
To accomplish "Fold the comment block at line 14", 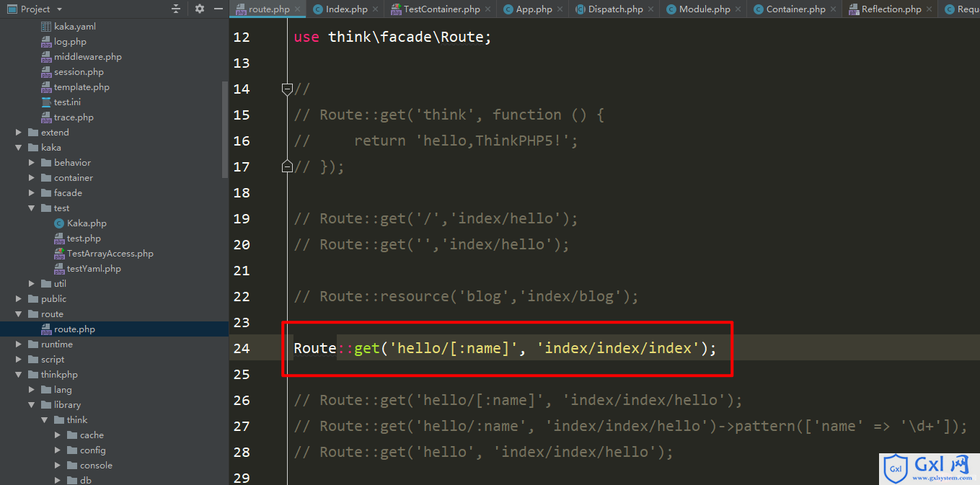I will pos(287,89).
